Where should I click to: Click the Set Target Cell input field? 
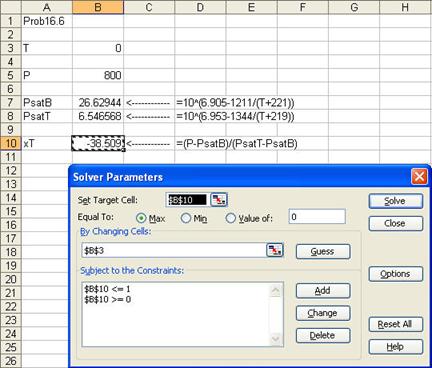188,200
